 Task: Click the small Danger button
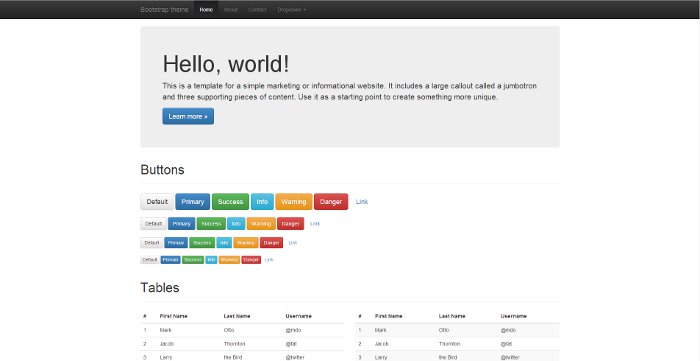pos(271,243)
